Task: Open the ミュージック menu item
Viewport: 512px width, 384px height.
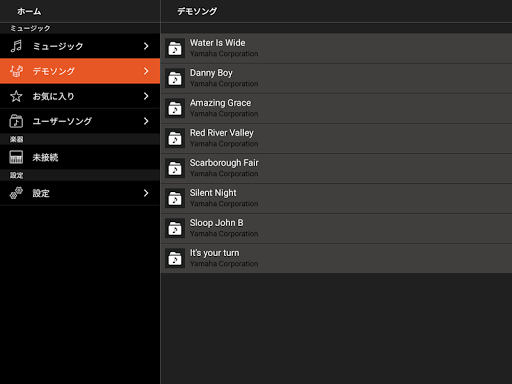Action: [80, 46]
